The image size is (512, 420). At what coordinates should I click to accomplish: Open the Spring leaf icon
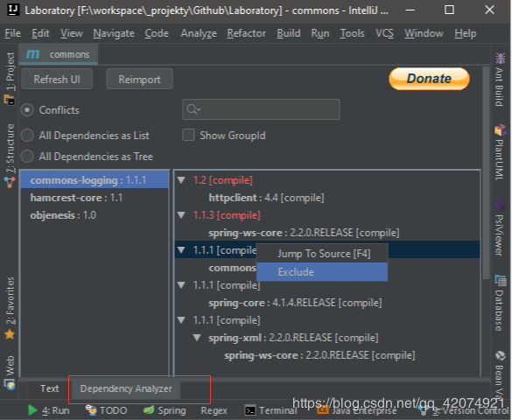pyautogui.click(x=149, y=409)
